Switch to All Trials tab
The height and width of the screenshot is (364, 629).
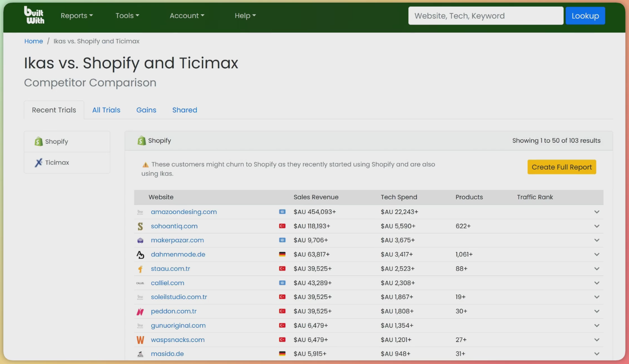[106, 110]
